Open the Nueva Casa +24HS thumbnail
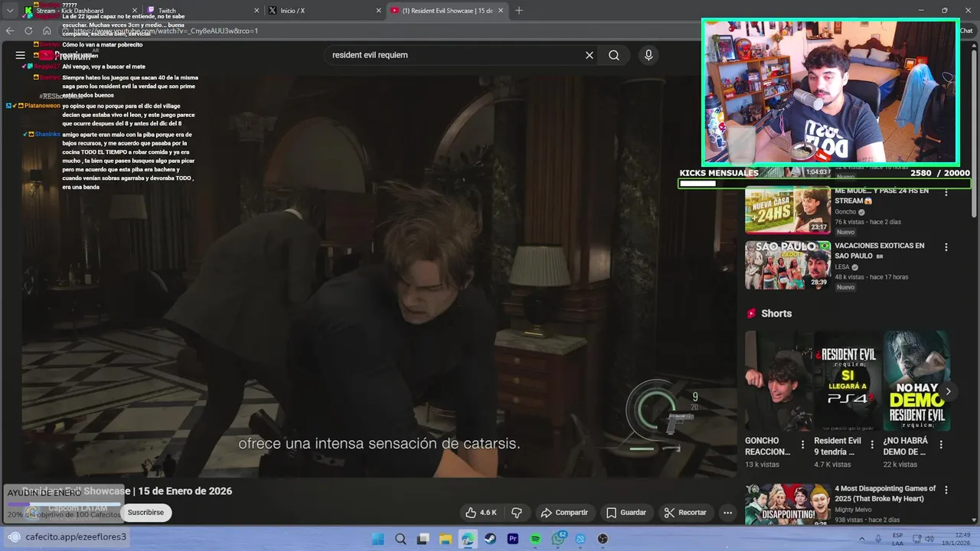The width and height of the screenshot is (980, 551). coord(788,210)
